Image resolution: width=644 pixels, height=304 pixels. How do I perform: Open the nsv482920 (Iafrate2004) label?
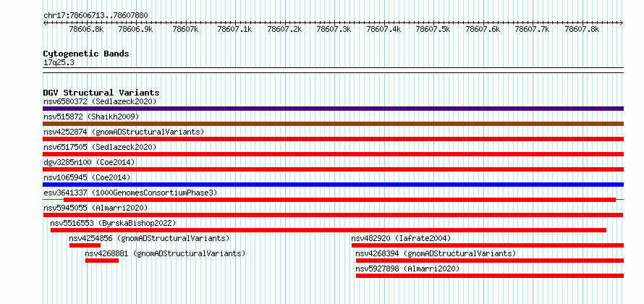coord(401,238)
